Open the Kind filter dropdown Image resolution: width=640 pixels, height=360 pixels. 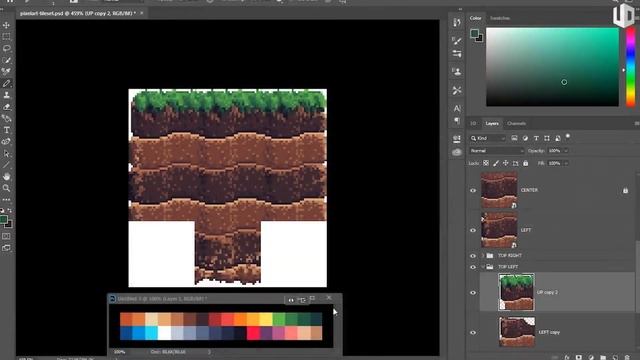(x=488, y=138)
